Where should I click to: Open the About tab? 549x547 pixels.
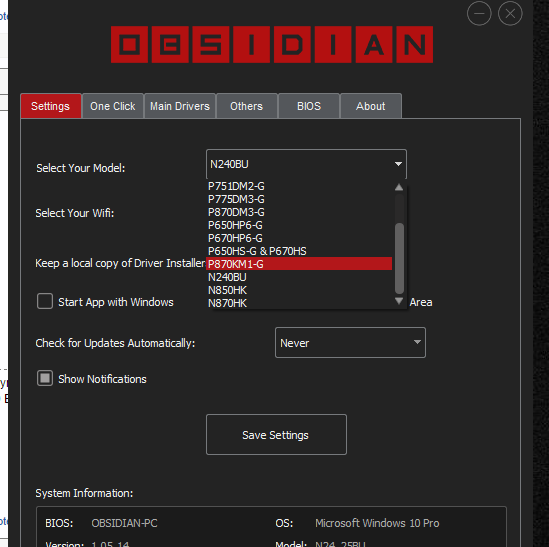point(371,106)
